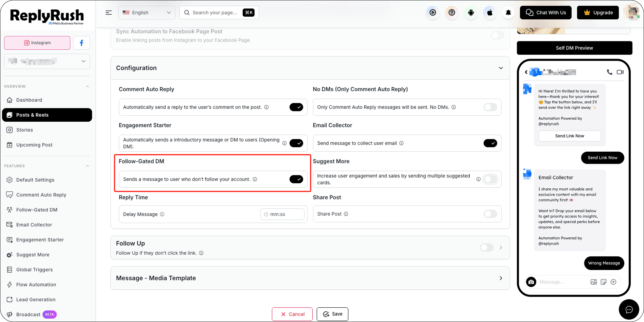Click the Delay Message mm:ss field
Viewport: 644px width, 322px height.
(x=282, y=214)
